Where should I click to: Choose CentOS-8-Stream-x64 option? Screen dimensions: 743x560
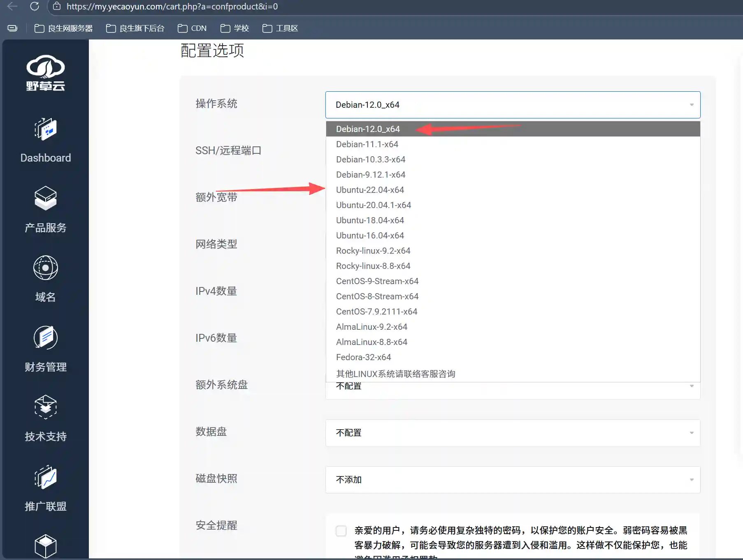(513, 296)
